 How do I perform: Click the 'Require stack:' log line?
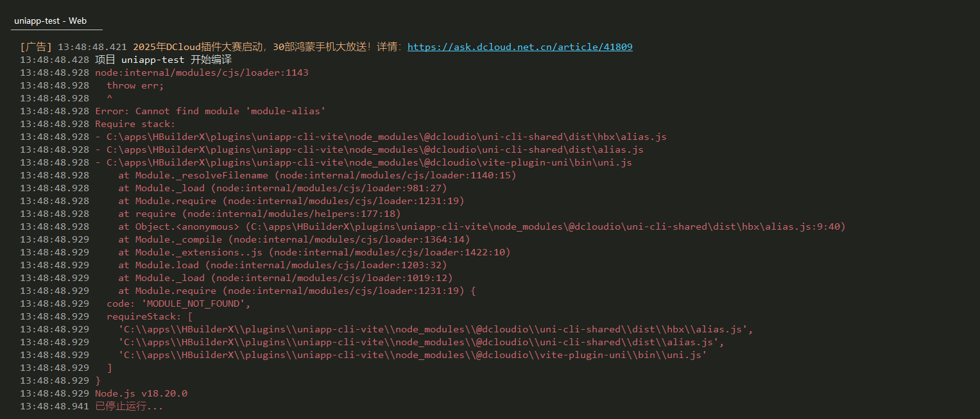tap(135, 124)
